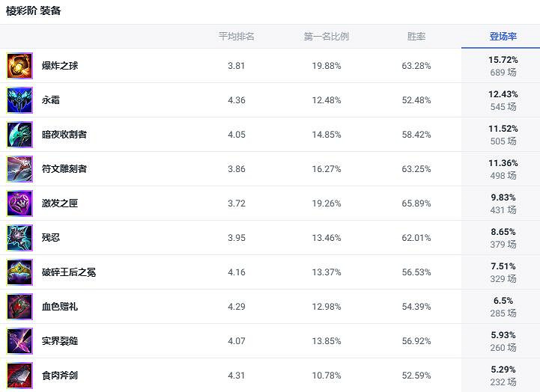Image resolution: width=540 pixels, height=392 pixels.
Task: Open the 破碎王后之冕 item name link
Action: point(69,272)
